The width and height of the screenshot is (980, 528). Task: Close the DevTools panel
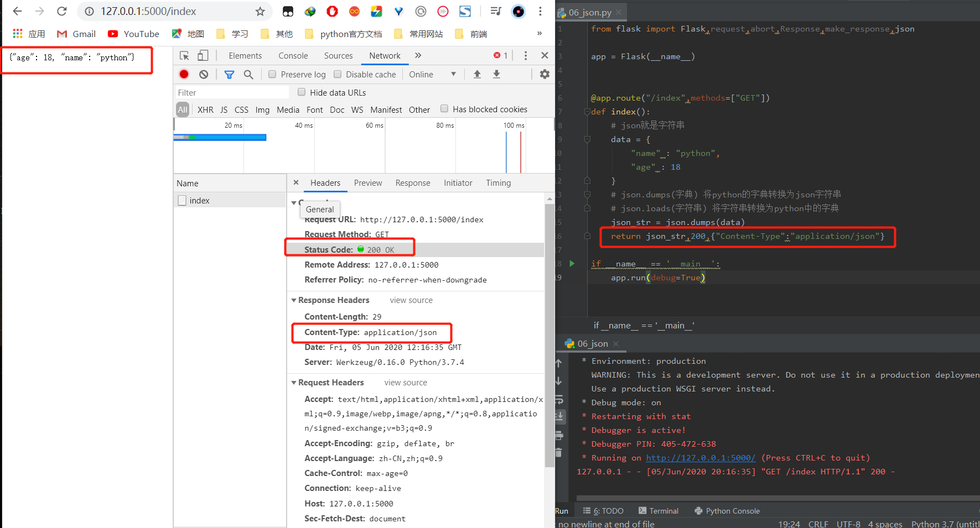[545, 55]
